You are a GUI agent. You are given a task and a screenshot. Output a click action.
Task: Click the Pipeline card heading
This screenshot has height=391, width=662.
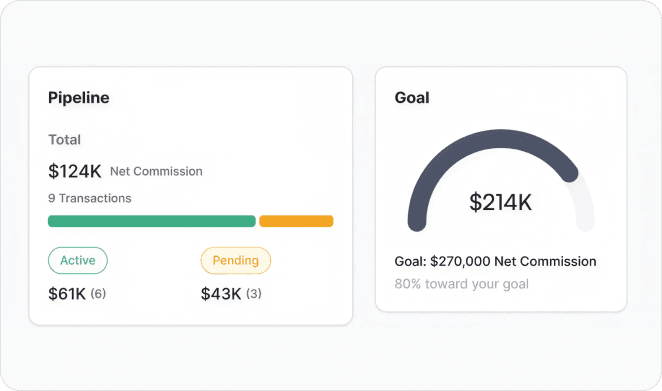click(x=79, y=98)
